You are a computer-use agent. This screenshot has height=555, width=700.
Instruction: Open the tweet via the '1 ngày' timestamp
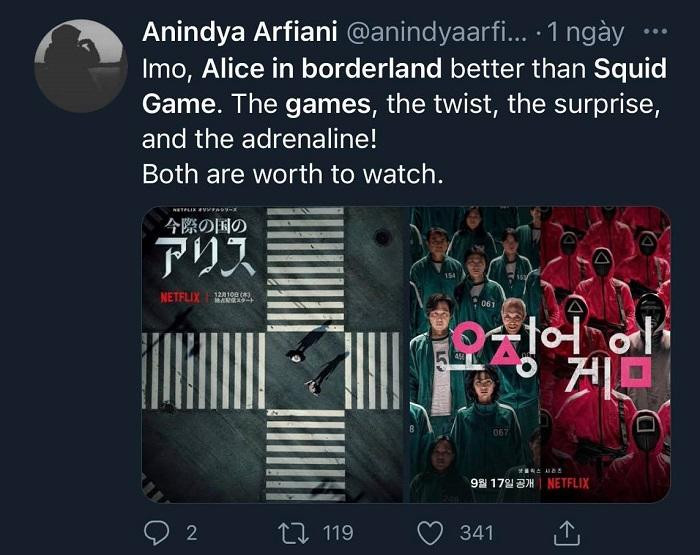click(585, 33)
